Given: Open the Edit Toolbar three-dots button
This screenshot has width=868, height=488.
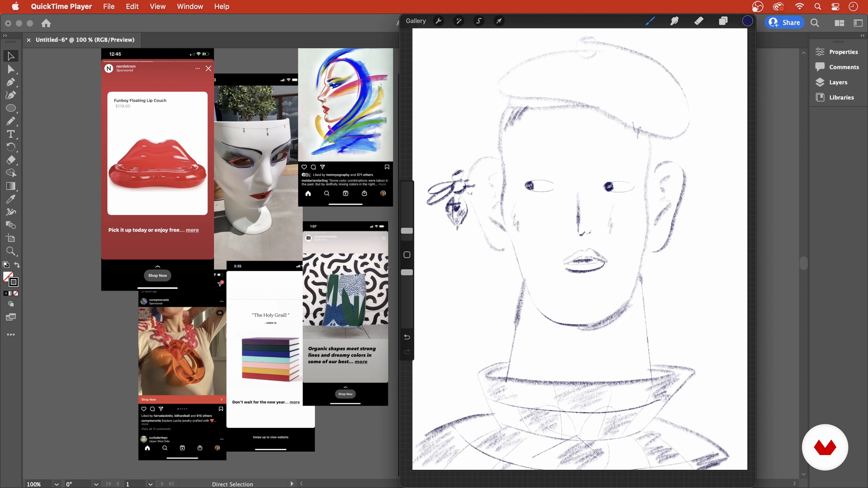Looking at the screenshot, I should point(11,334).
